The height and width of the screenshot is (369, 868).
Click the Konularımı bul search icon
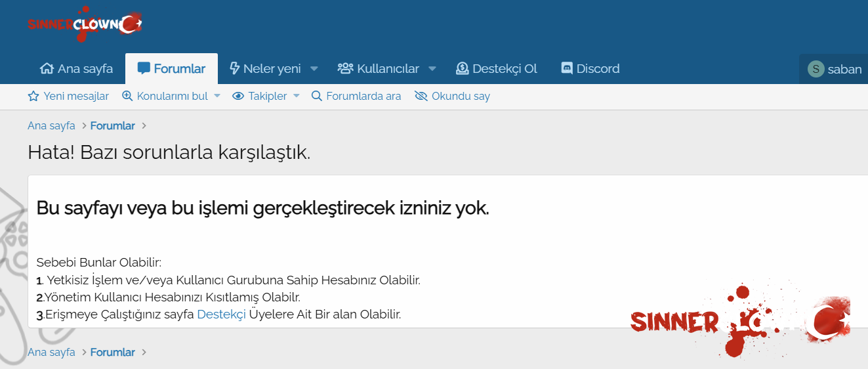(127, 97)
